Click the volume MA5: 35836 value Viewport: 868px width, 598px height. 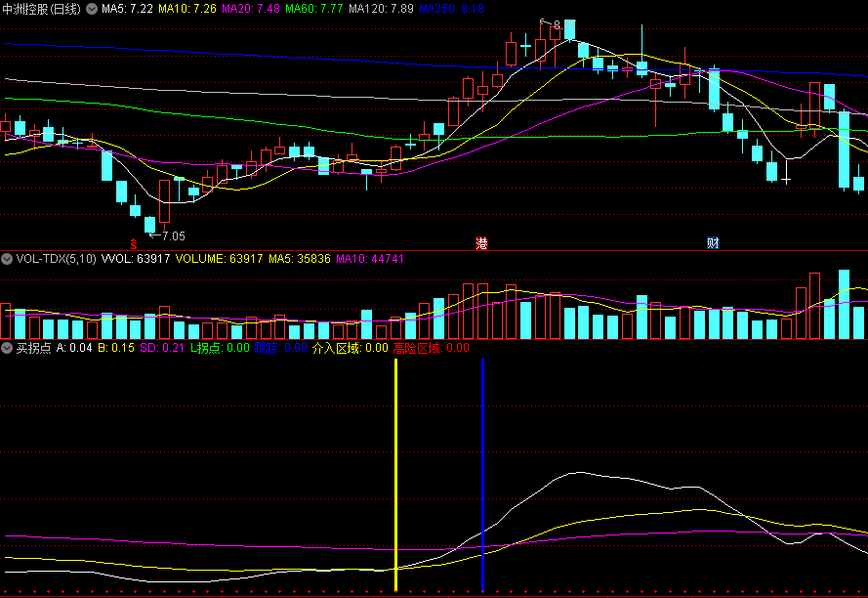pyautogui.click(x=300, y=259)
